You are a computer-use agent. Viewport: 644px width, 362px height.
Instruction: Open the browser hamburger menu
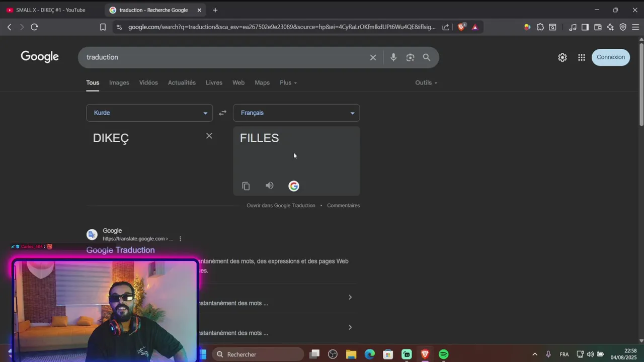click(x=635, y=27)
